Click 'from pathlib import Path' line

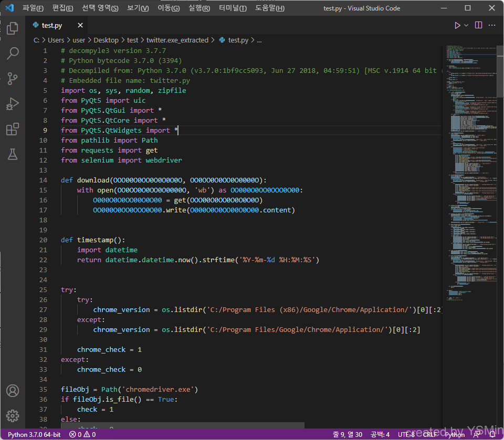pos(109,141)
